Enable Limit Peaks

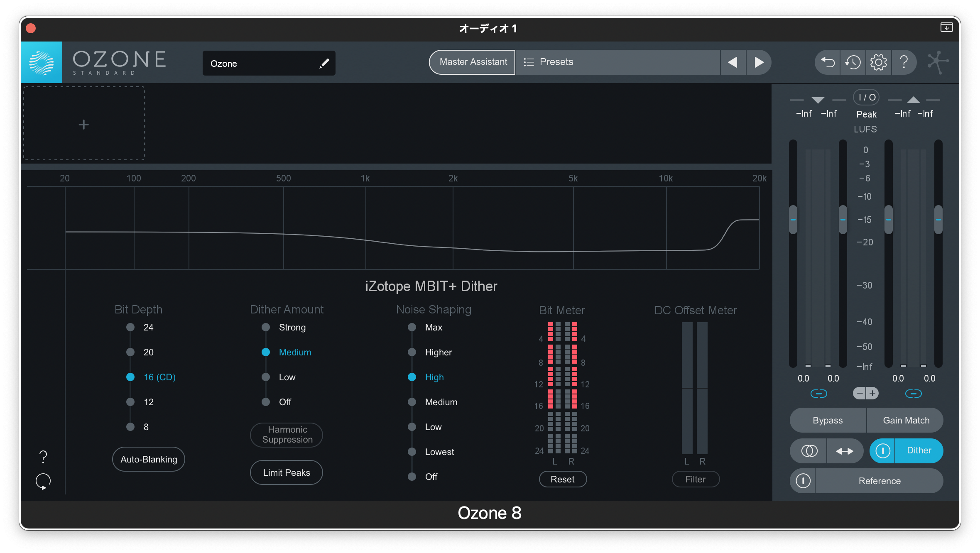(287, 472)
